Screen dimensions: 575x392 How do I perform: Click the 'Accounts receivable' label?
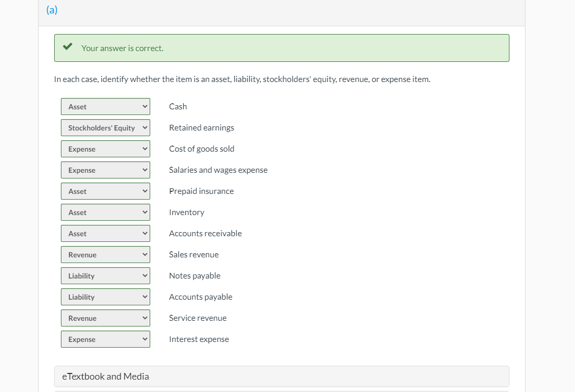205,233
